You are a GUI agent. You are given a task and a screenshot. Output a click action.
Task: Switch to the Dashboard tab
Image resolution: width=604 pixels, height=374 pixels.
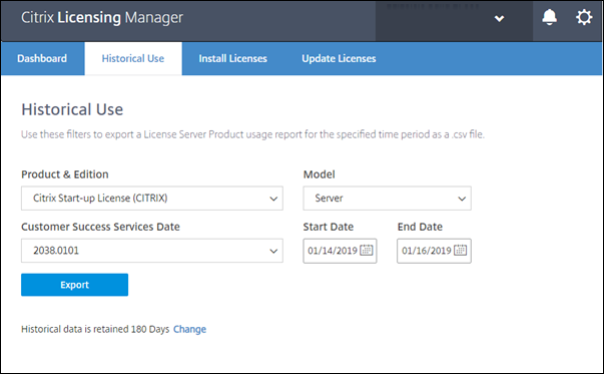pos(42,59)
